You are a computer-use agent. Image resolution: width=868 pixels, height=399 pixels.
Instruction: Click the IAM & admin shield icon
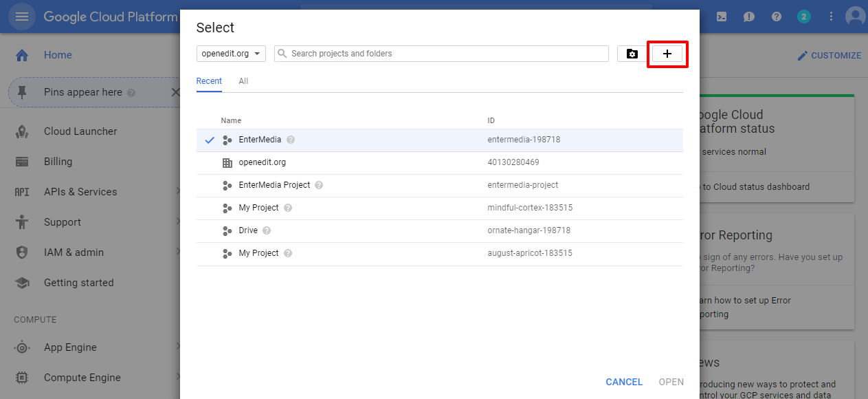click(22, 252)
